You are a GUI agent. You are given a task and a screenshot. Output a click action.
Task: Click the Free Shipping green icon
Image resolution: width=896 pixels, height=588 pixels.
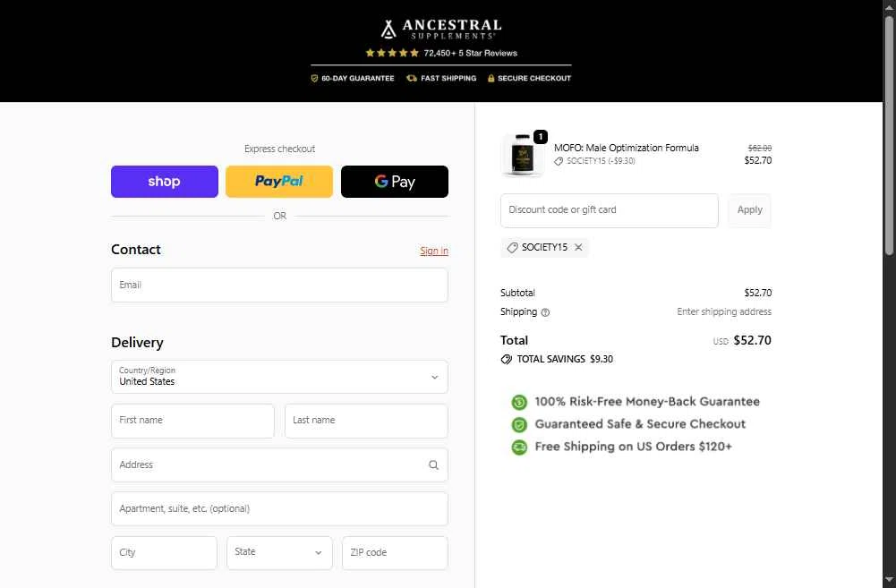tap(519, 447)
